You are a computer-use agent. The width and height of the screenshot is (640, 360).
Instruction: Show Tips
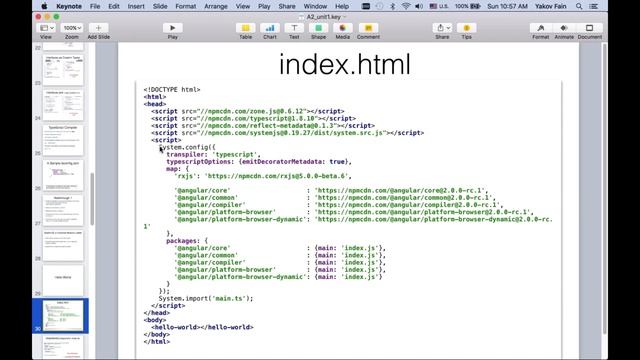[467, 28]
